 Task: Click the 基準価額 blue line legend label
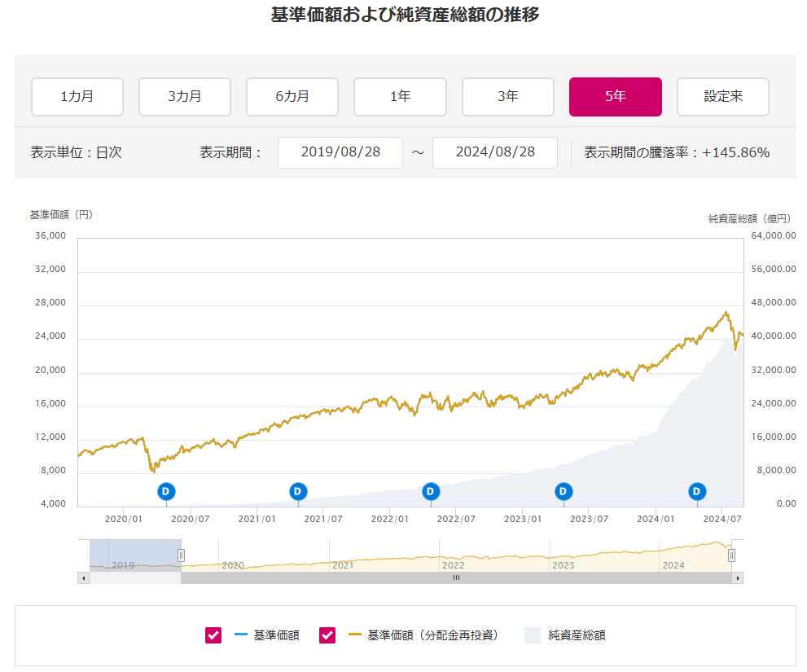coord(276,635)
